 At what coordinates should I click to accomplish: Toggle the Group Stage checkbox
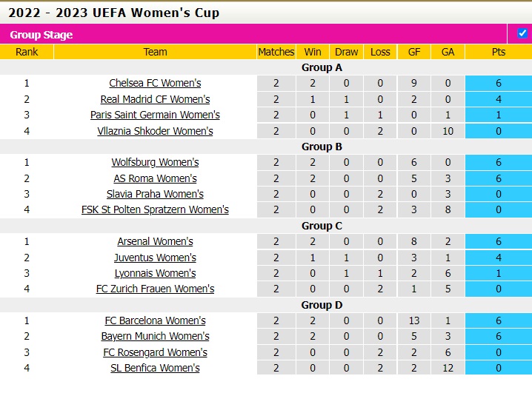pyautogui.click(x=522, y=33)
